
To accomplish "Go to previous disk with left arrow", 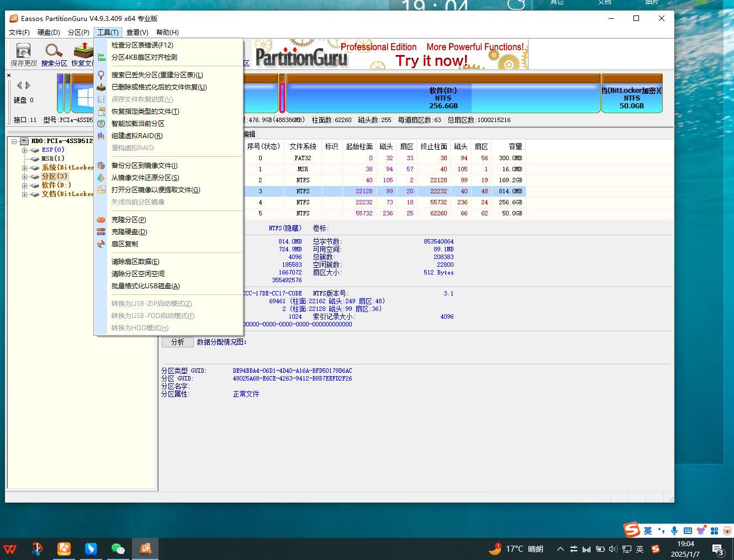I will 19,85.
